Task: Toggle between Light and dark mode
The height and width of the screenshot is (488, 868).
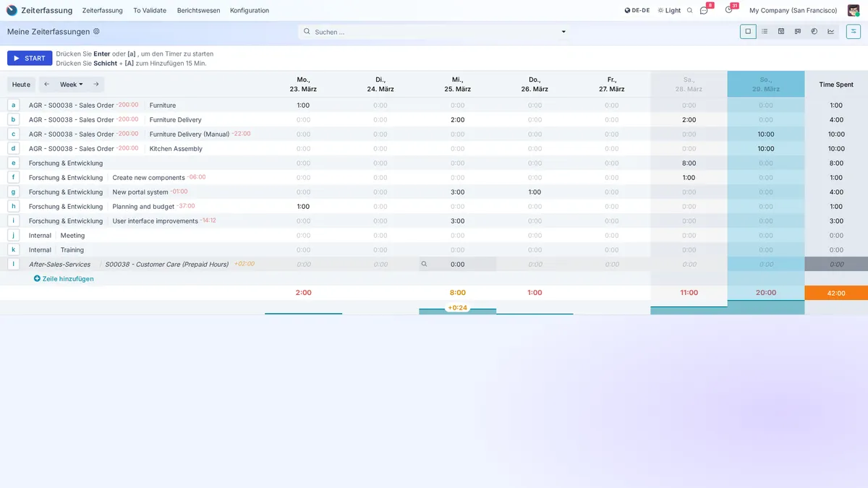Action: tap(669, 10)
